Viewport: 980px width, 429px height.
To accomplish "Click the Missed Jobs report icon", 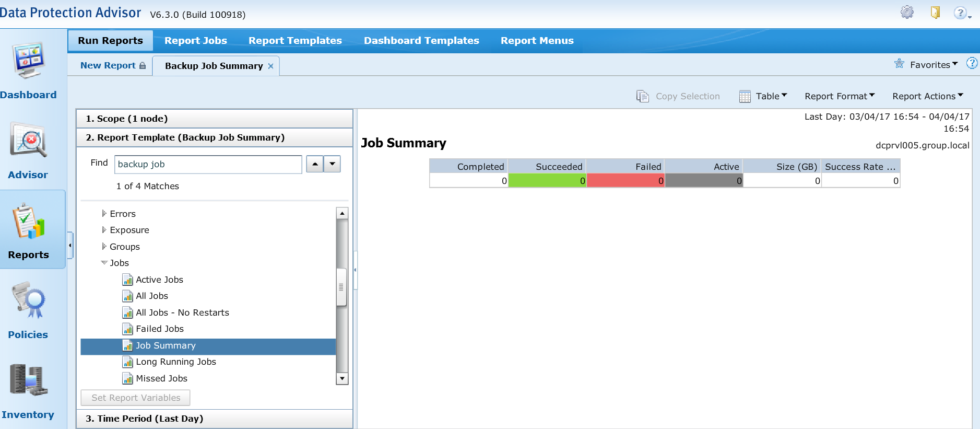I will pyautogui.click(x=127, y=378).
